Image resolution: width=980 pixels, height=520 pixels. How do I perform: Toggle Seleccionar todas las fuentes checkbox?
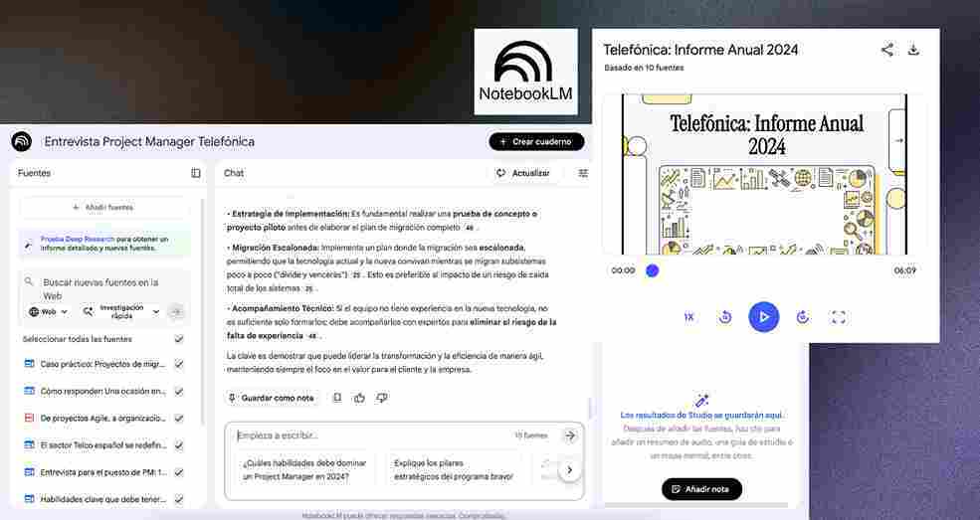click(179, 339)
